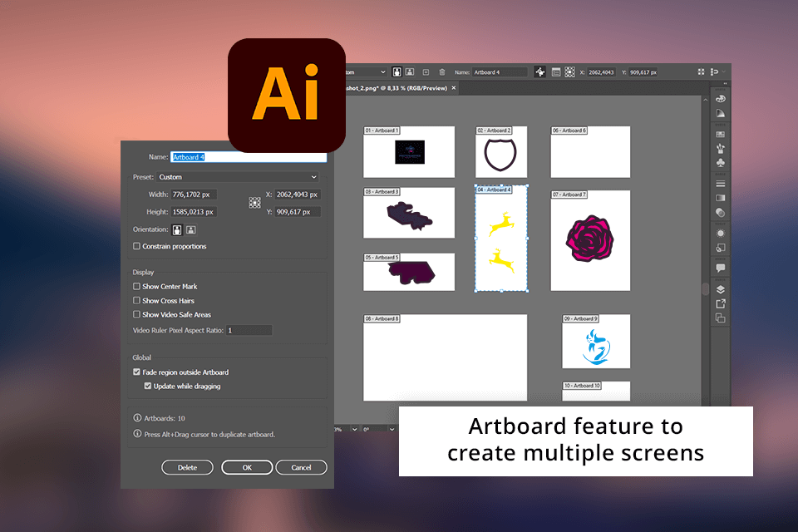Viewport: 798px width, 532px height.
Task: Click the align options icon at top right
Action: [x=715, y=71]
